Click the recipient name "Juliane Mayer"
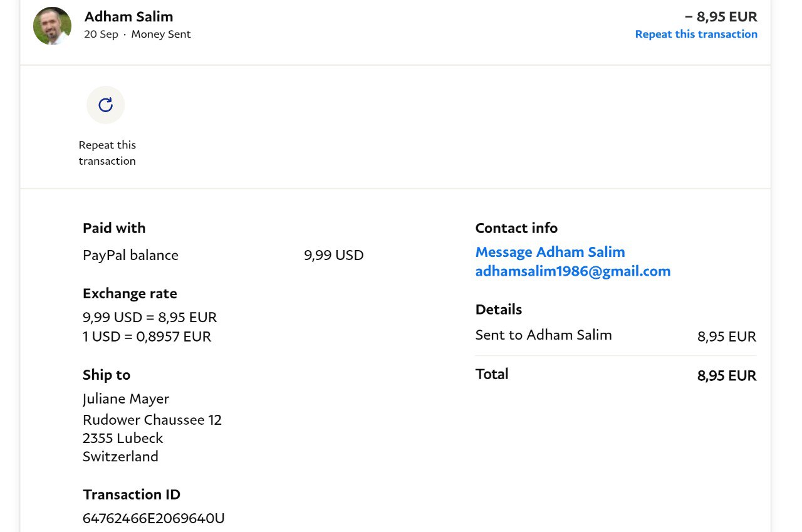Image resolution: width=802 pixels, height=532 pixels. click(x=126, y=399)
